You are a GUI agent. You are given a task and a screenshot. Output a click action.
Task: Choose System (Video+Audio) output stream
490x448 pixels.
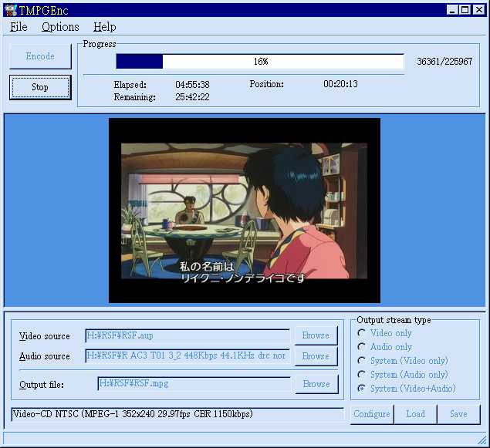pos(361,389)
